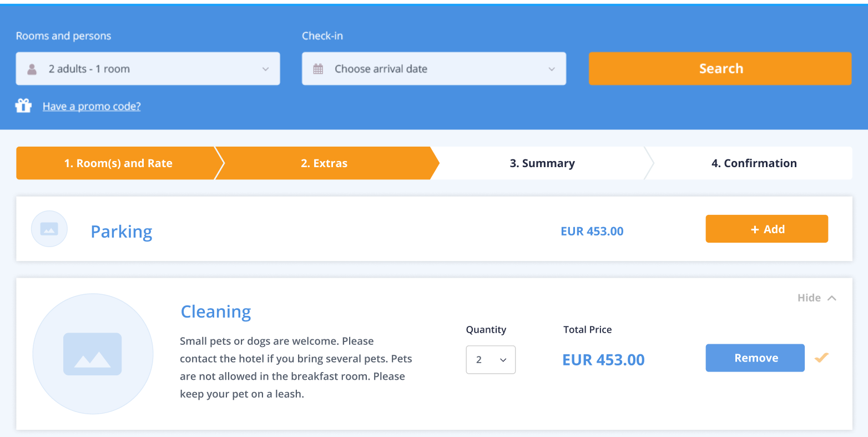Open the Quantity dropdown showing 2
The width and height of the screenshot is (868, 437).
coord(491,360)
